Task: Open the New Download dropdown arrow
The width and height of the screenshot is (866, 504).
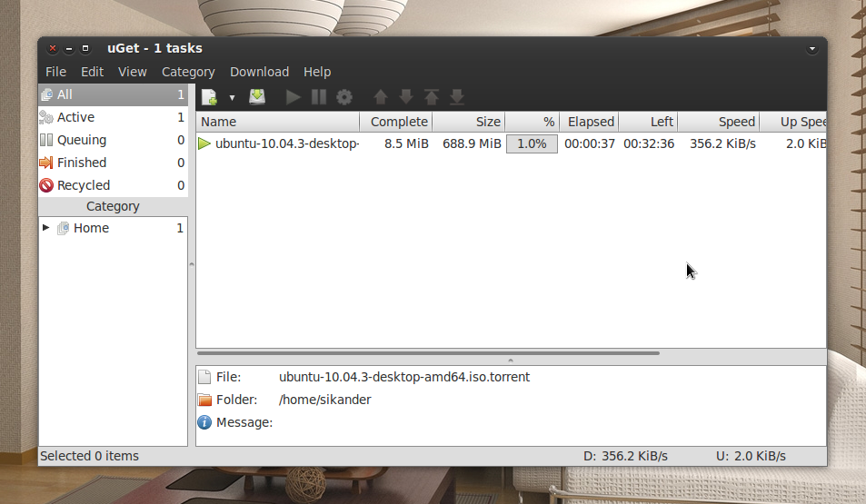Action: (232, 98)
